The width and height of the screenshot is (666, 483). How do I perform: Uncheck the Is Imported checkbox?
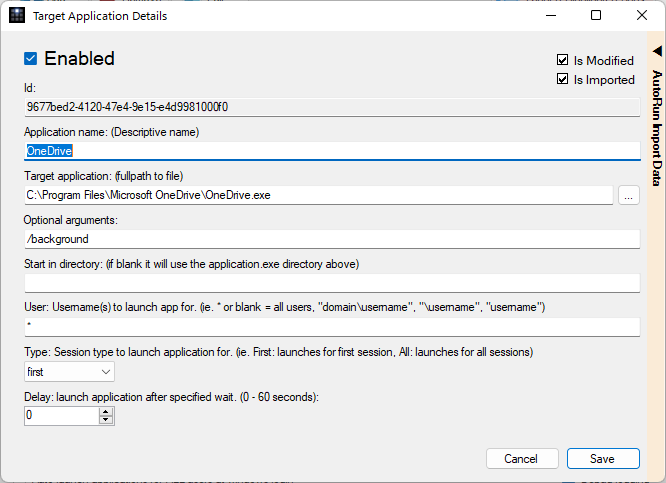(563, 80)
